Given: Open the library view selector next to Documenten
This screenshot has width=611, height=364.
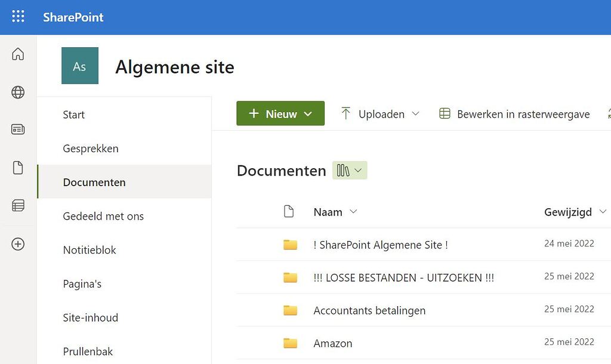Looking at the screenshot, I should pos(350,170).
